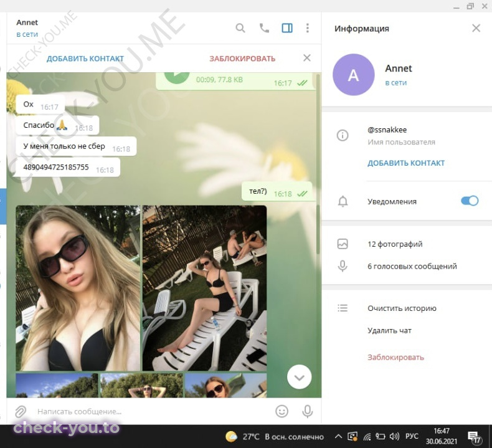Image resolution: width=492 pixels, height=448 pixels.
Task: Click ДОБАВИТЬ КОНТАКТ in the info panel
Action: pyautogui.click(x=406, y=163)
